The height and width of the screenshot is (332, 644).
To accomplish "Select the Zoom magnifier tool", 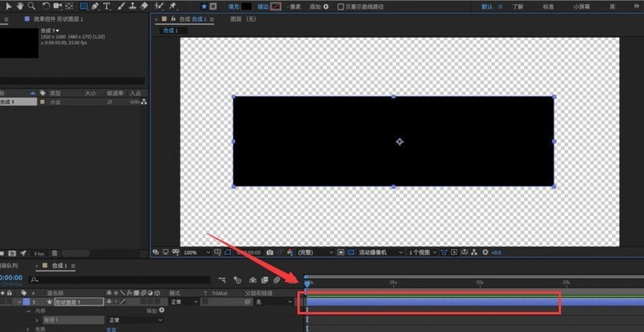I will [31, 6].
